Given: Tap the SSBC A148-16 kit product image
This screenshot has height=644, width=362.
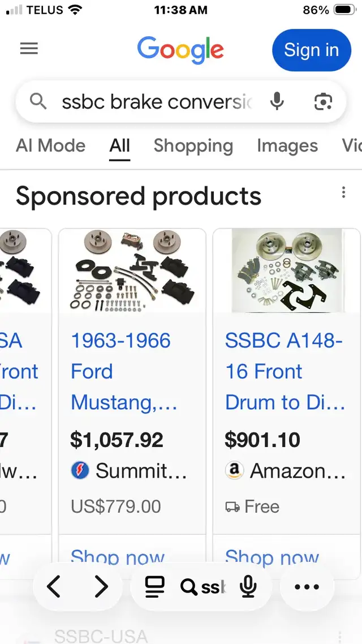Looking at the screenshot, I should 287,271.
